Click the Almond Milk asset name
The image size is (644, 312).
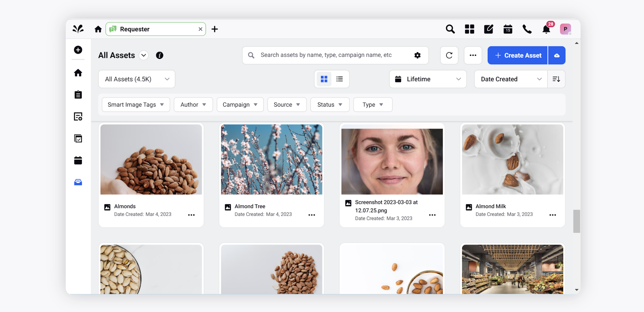click(491, 206)
